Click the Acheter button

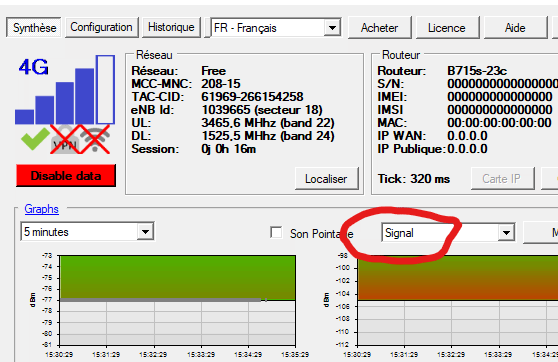tap(379, 27)
